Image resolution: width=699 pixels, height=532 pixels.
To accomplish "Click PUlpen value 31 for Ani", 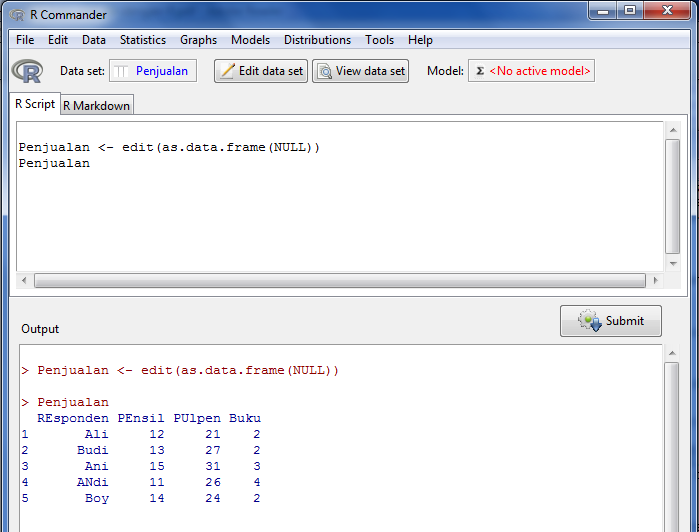I will [213, 466].
